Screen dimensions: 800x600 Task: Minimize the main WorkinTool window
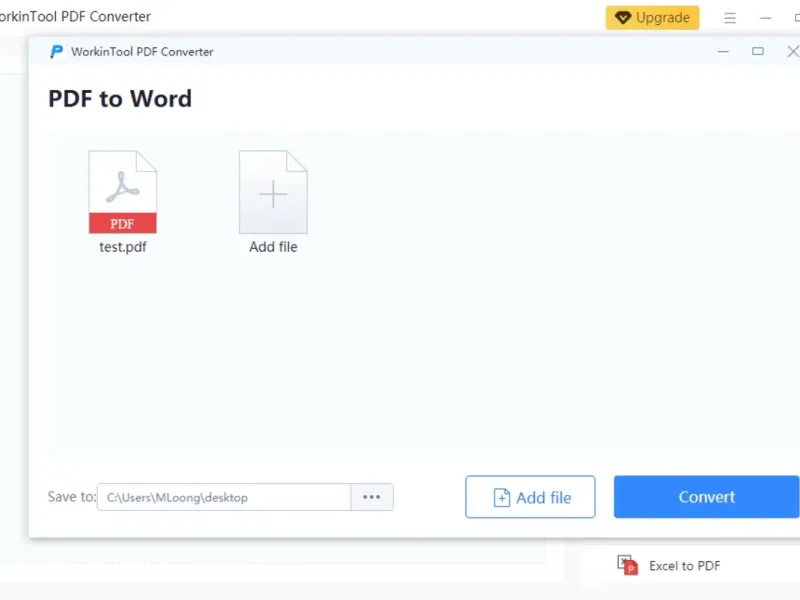tap(765, 18)
